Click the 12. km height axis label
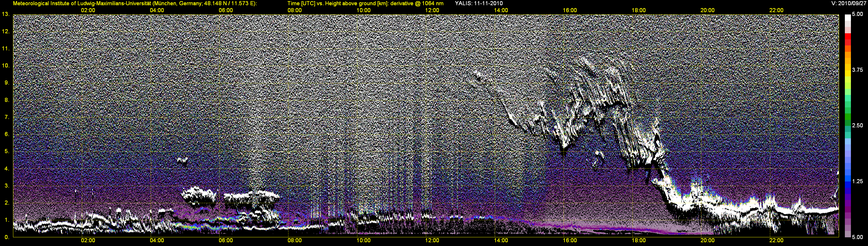This screenshot has height=246, width=868. (5, 31)
